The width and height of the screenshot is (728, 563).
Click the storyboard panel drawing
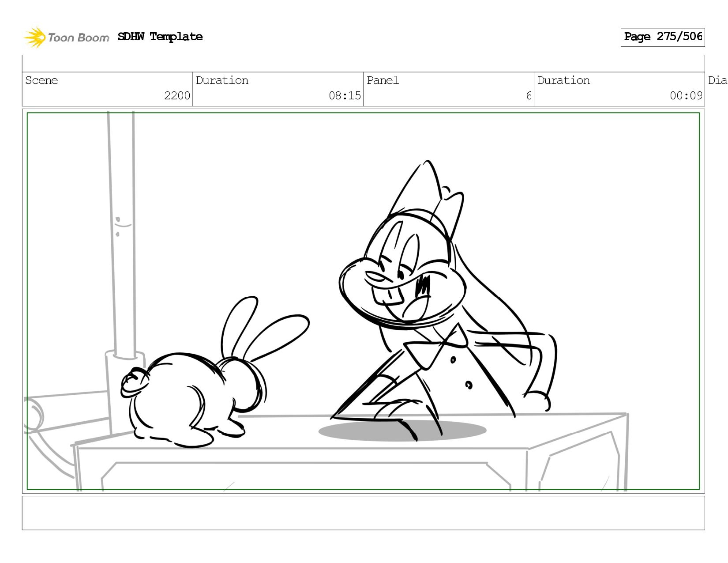pyautogui.click(x=363, y=301)
